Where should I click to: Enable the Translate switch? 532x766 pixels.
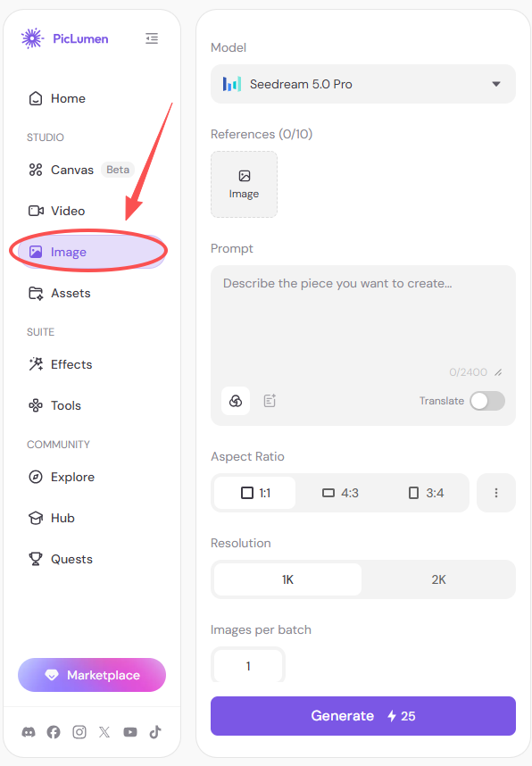[x=487, y=401]
